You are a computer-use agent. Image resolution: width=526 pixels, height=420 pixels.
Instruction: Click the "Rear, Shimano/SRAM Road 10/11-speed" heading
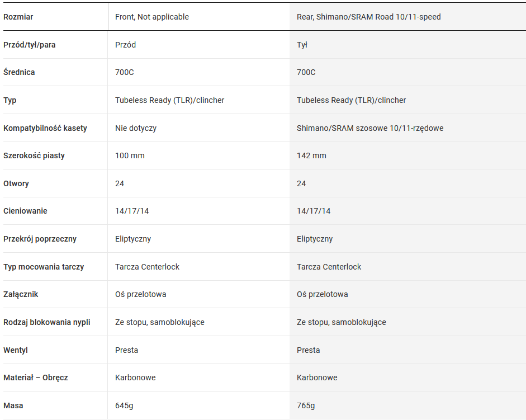pyautogui.click(x=368, y=17)
